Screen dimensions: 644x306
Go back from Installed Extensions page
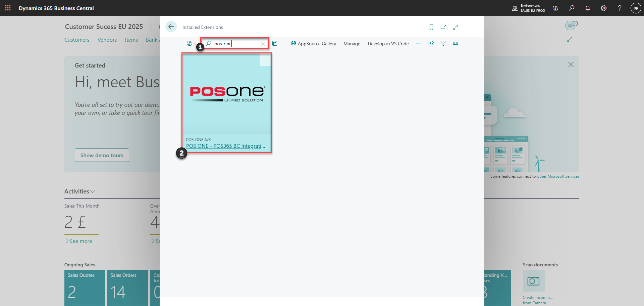click(171, 27)
